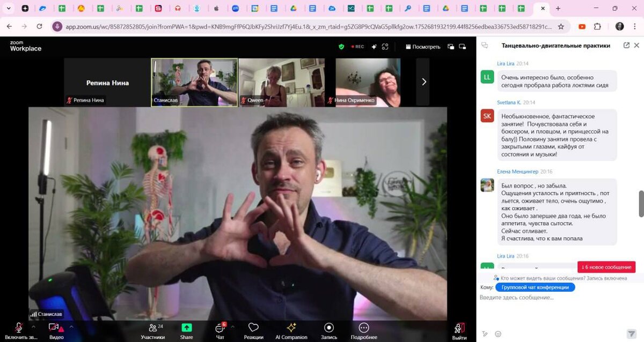Open audio options arrow beside microphone
The height and width of the screenshot is (342, 644).
(x=33, y=326)
